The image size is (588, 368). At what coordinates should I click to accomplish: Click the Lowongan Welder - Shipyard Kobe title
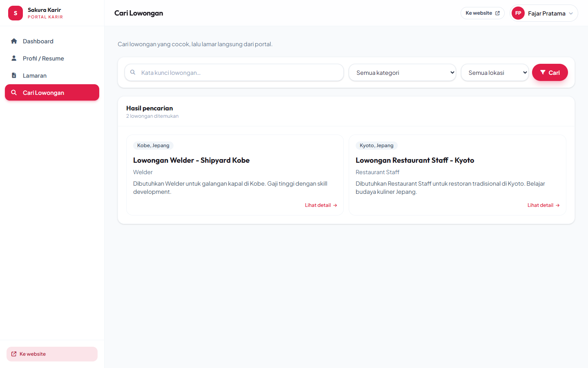(191, 160)
